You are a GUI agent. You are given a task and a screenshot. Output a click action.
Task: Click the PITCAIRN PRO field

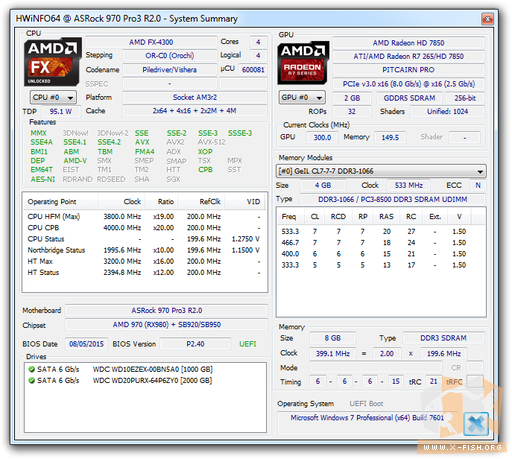[x=409, y=70]
